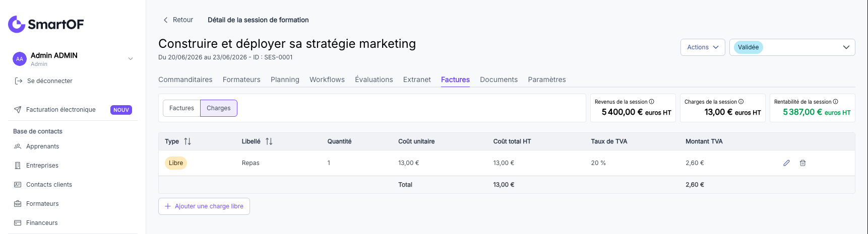Click the Entreprises building icon
Image resolution: width=868 pixels, height=234 pixels.
(18, 166)
